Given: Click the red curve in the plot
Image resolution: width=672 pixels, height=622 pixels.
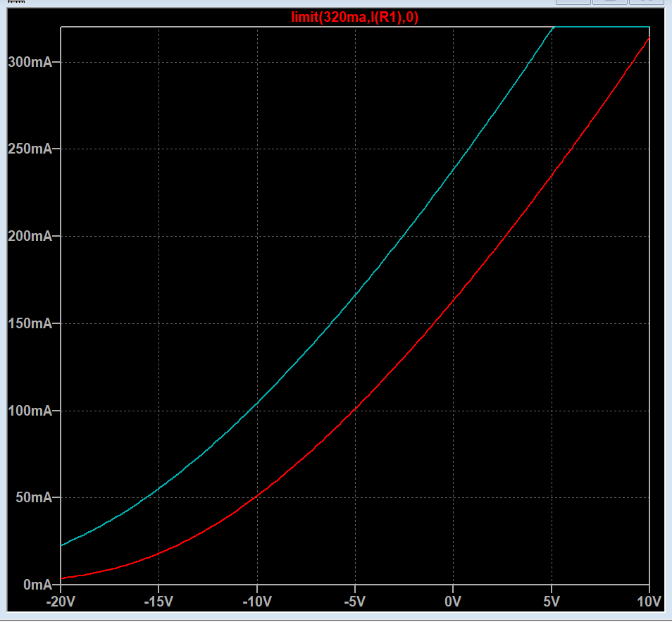Looking at the screenshot, I should click(354, 410).
